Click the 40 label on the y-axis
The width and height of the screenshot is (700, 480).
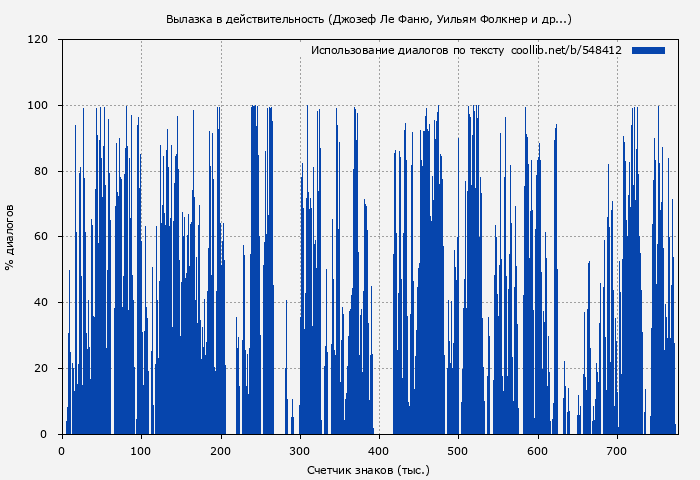[x=41, y=303]
